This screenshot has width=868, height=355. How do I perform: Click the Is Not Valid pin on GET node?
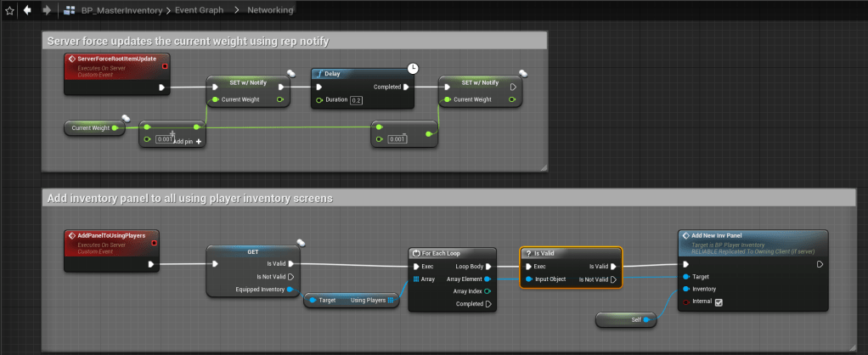(291, 276)
